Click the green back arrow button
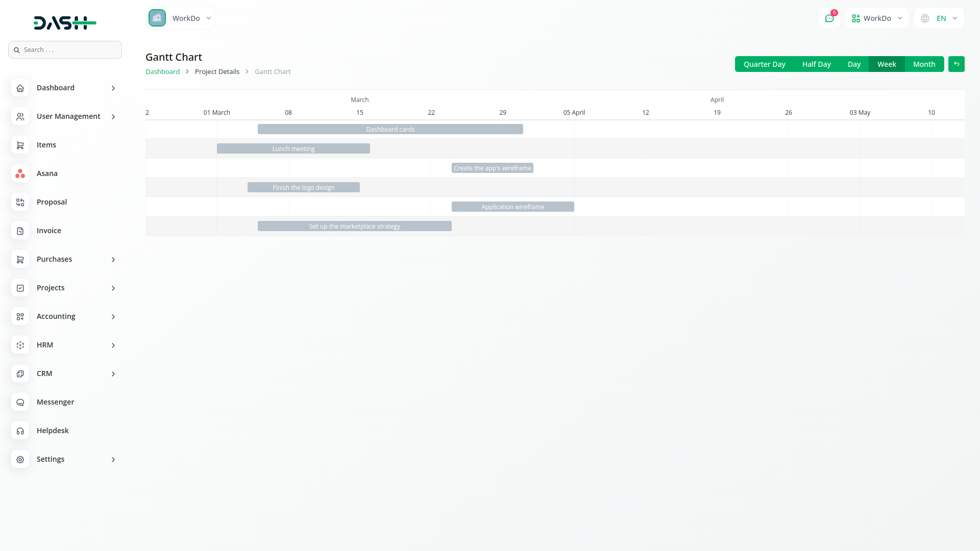 pos(956,64)
